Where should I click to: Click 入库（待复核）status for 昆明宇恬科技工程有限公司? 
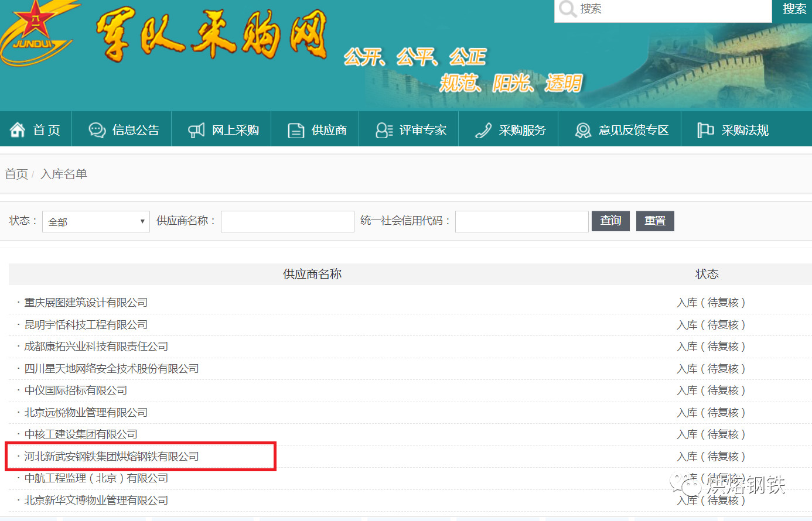tap(711, 325)
